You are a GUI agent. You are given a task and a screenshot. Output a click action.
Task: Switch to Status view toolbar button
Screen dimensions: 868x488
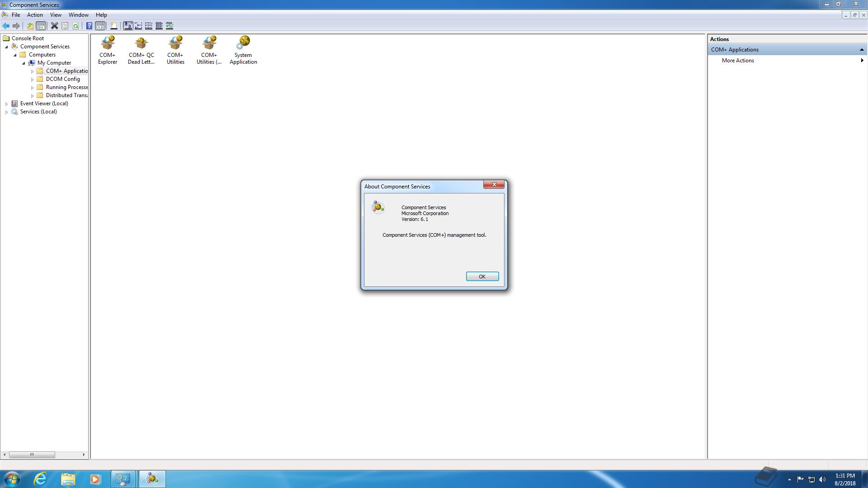click(x=170, y=26)
